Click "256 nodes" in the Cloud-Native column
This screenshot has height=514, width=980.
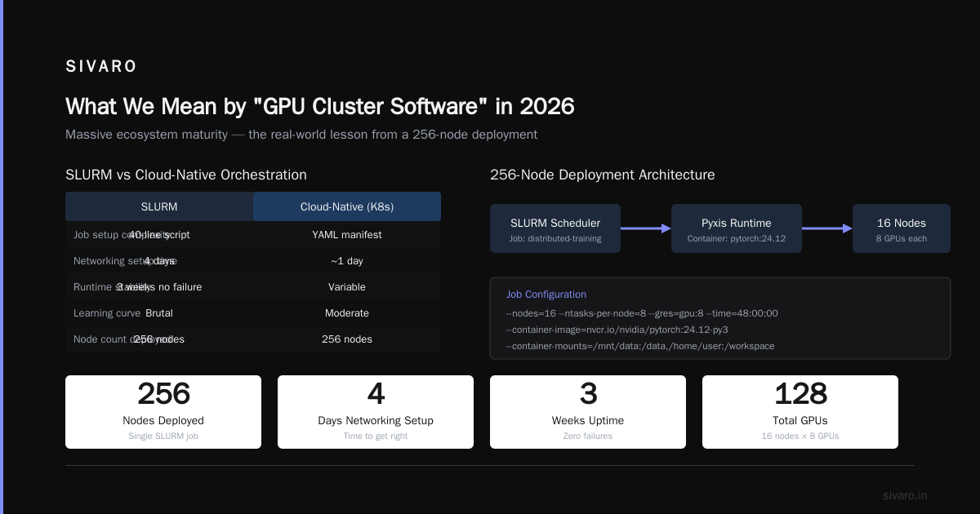(x=347, y=339)
